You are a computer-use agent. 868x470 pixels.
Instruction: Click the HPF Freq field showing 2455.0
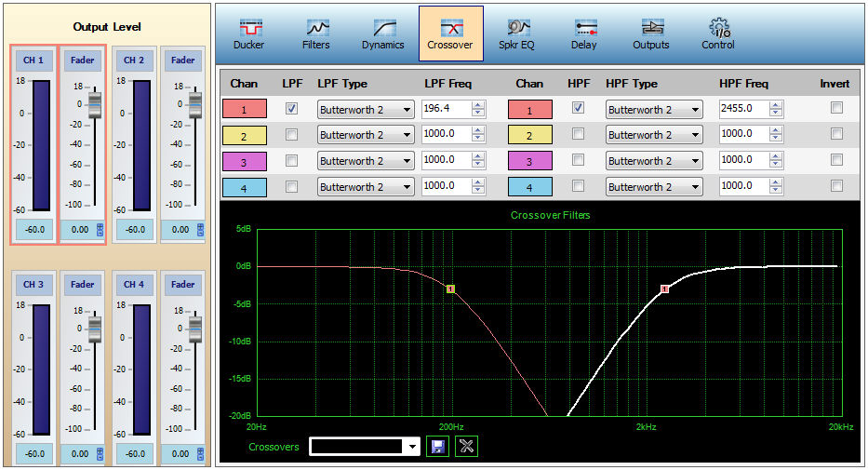744,109
